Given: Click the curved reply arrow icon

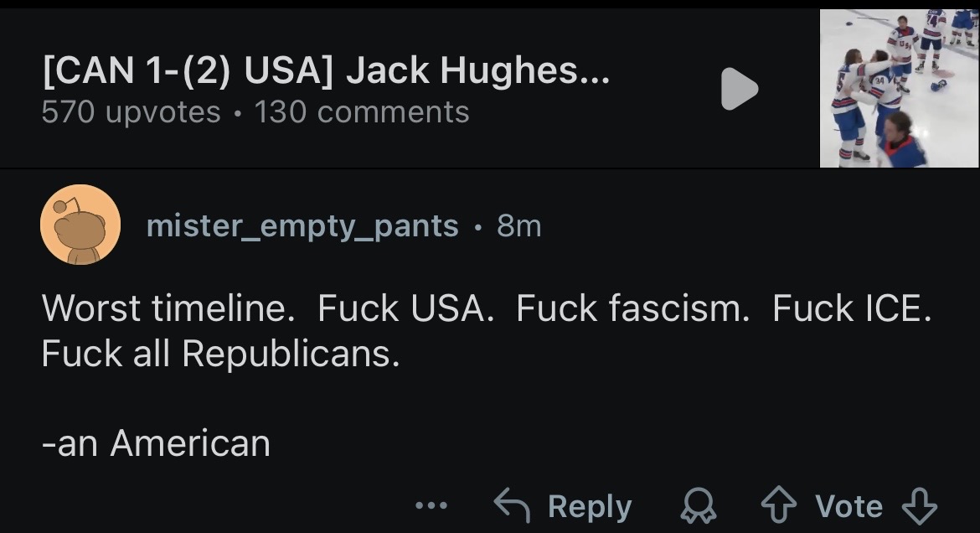Looking at the screenshot, I should (x=512, y=505).
